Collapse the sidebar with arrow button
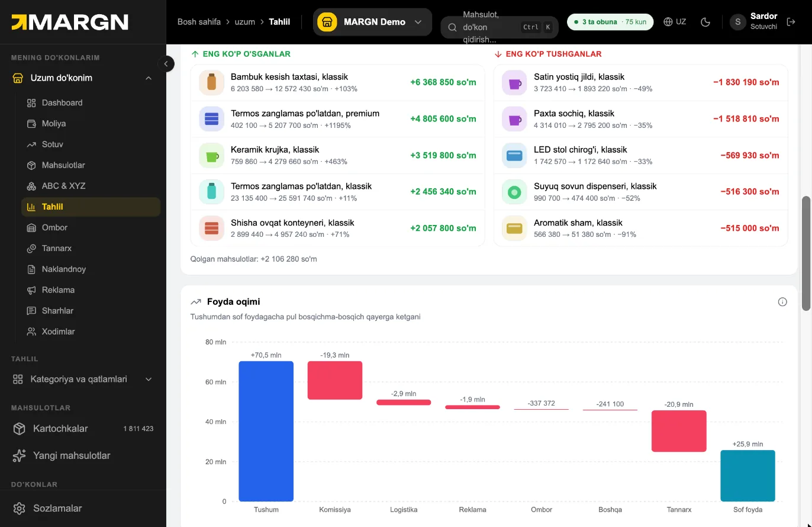Viewport: 812px width, 527px height. 166,63
